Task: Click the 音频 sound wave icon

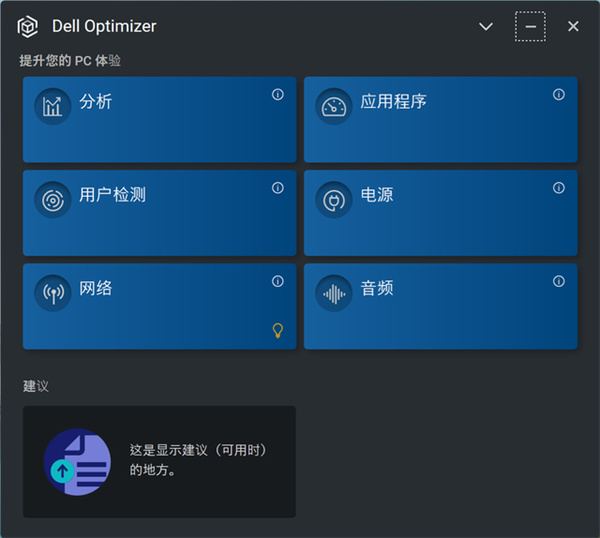Action: click(333, 292)
